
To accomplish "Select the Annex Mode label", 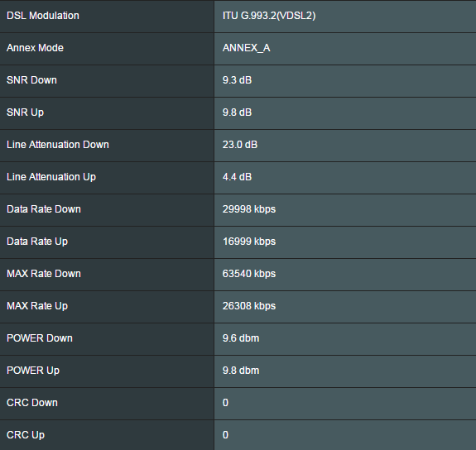I will tap(35, 48).
